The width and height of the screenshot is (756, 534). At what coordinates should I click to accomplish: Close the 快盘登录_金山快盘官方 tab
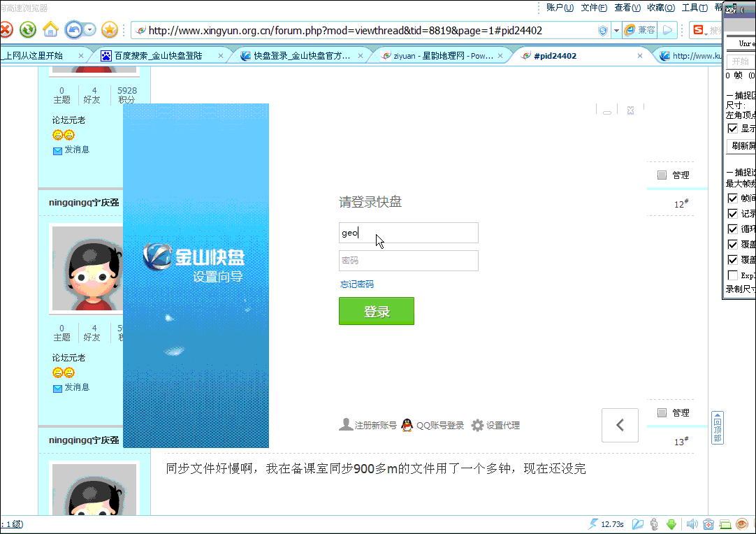[x=360, y=56]
